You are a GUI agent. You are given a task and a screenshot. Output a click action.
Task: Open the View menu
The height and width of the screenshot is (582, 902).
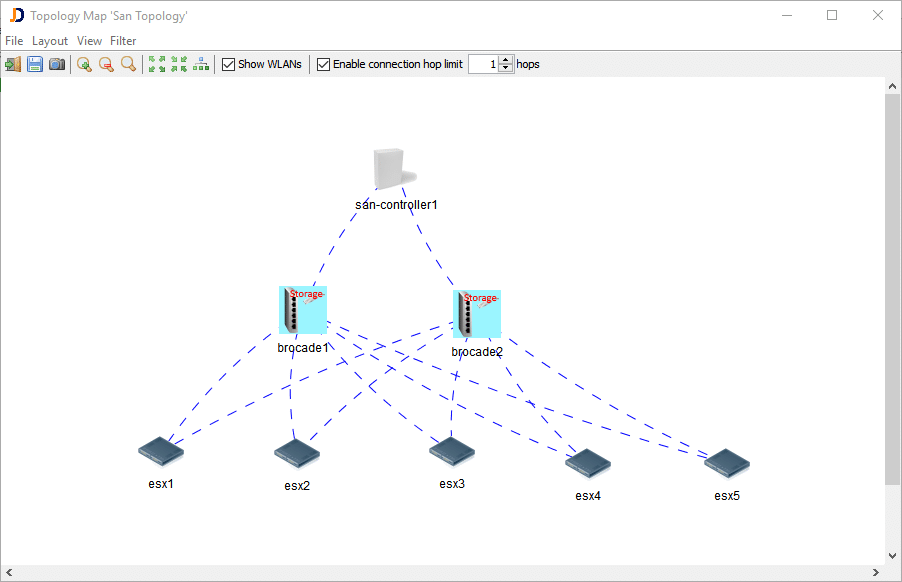[x=89, y=41]
